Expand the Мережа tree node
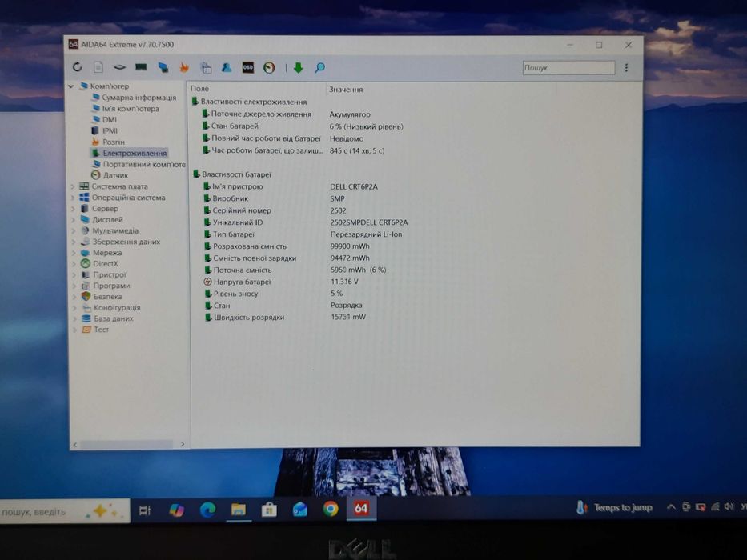 click(74, 252)
